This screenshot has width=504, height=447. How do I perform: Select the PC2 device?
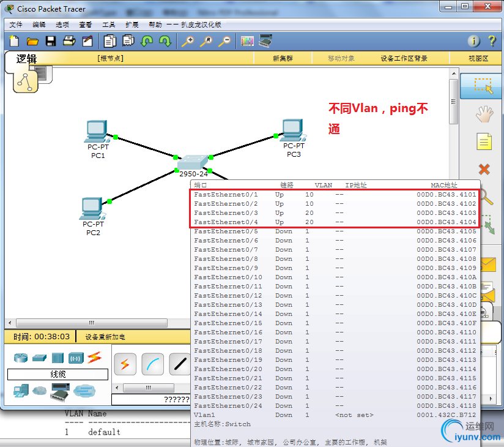[92, 209]
